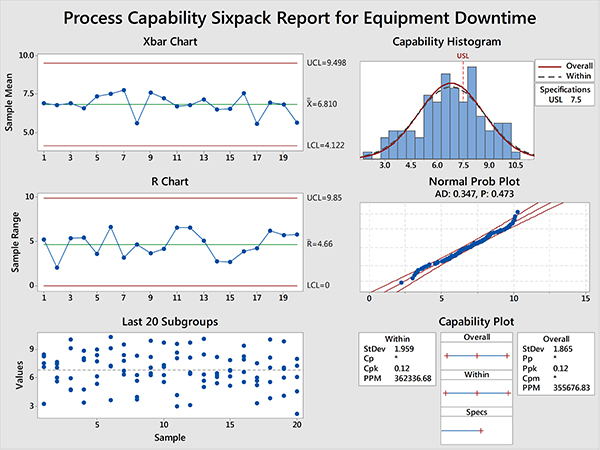Click the "Values" y-axis label
600x450 pixels.
point(20,375)
